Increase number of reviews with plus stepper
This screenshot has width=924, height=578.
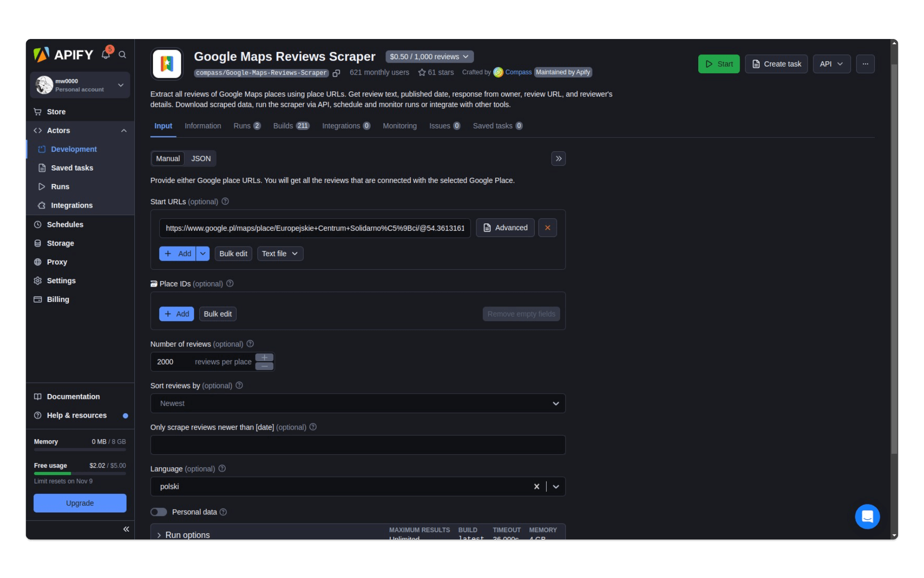264,357
